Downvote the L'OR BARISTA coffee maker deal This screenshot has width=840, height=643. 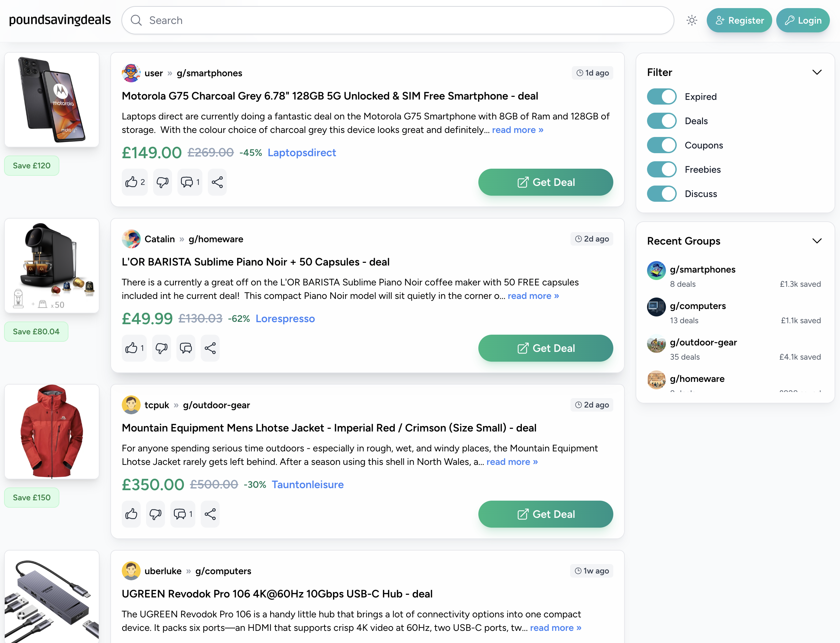coord(161,348)
